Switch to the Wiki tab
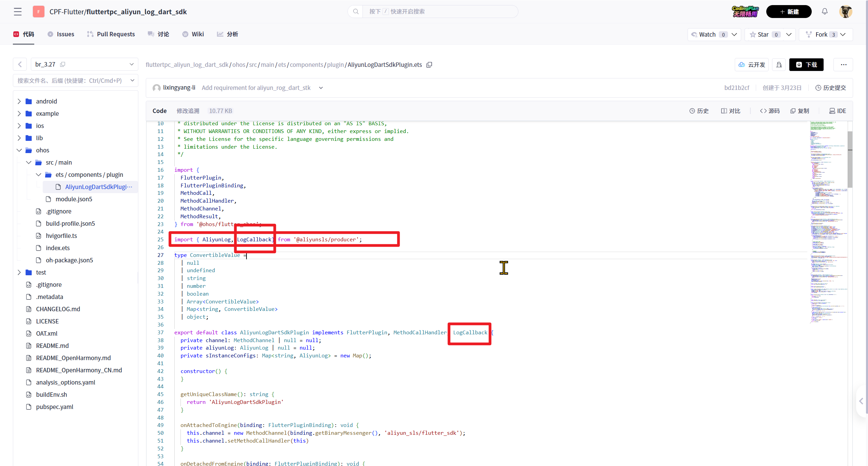This screenshot has height=466, width=868. [x=193, y=34]
